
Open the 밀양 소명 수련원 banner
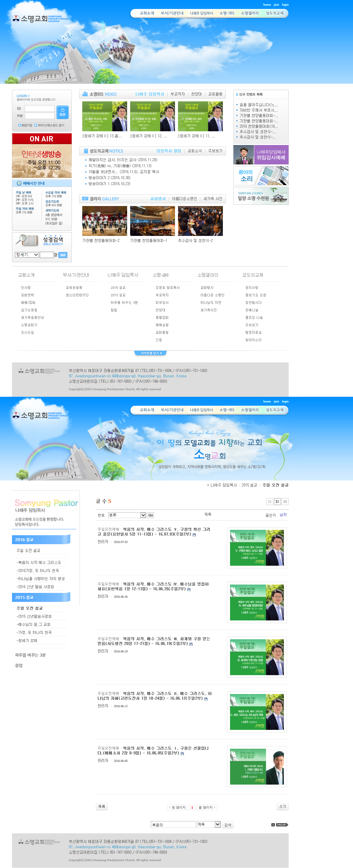pos(261,196)
